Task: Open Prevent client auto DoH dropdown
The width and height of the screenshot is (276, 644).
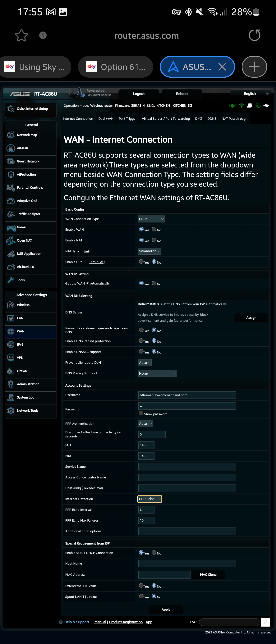Action: (x=145, y=363)
